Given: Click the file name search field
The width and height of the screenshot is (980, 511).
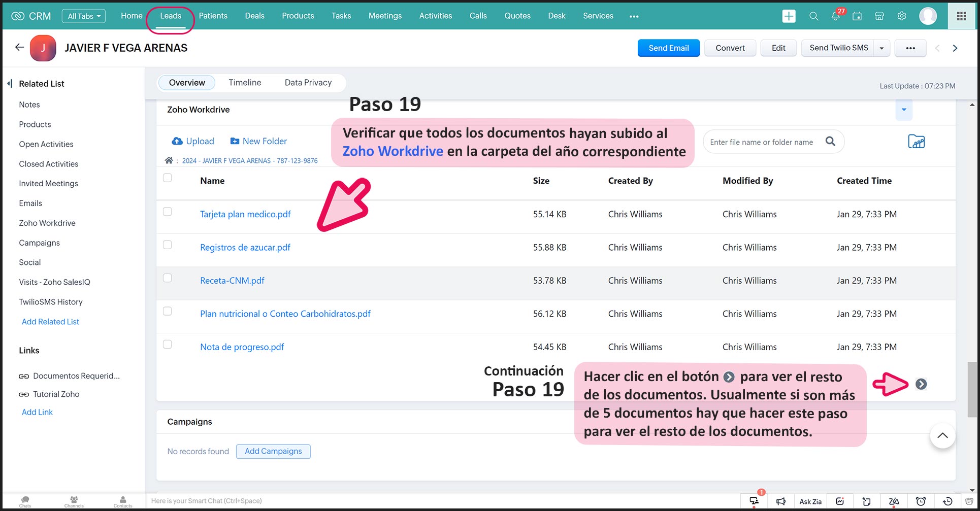Looking at the screenshot, I should tap(762, 142).
